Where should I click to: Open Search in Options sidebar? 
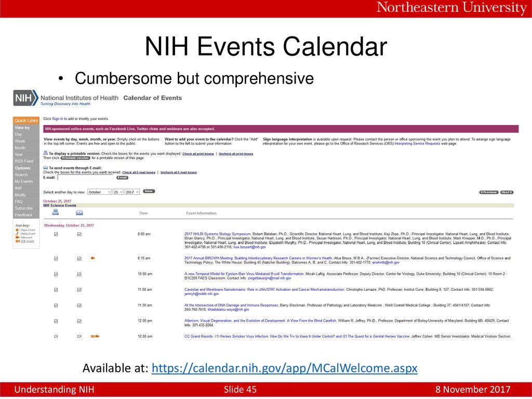[x=21, y=175]
